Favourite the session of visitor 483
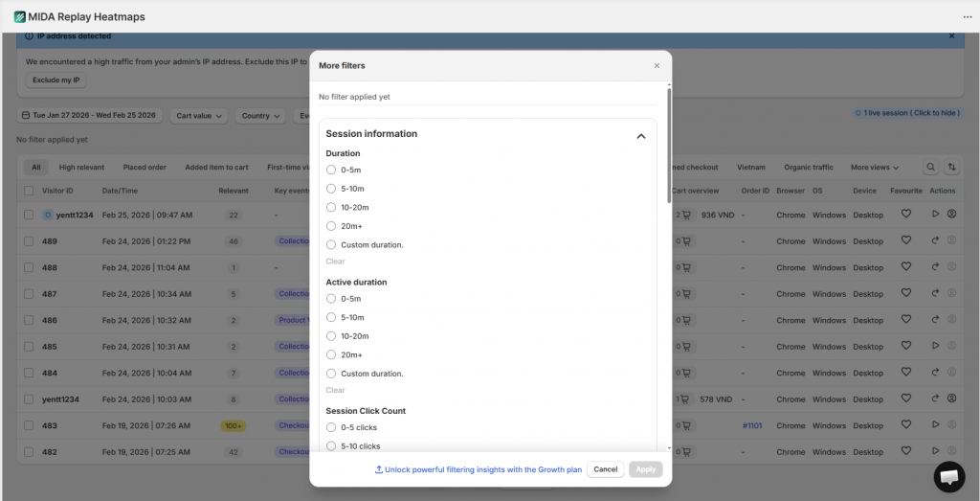980x501 pixels. (906, 424)
